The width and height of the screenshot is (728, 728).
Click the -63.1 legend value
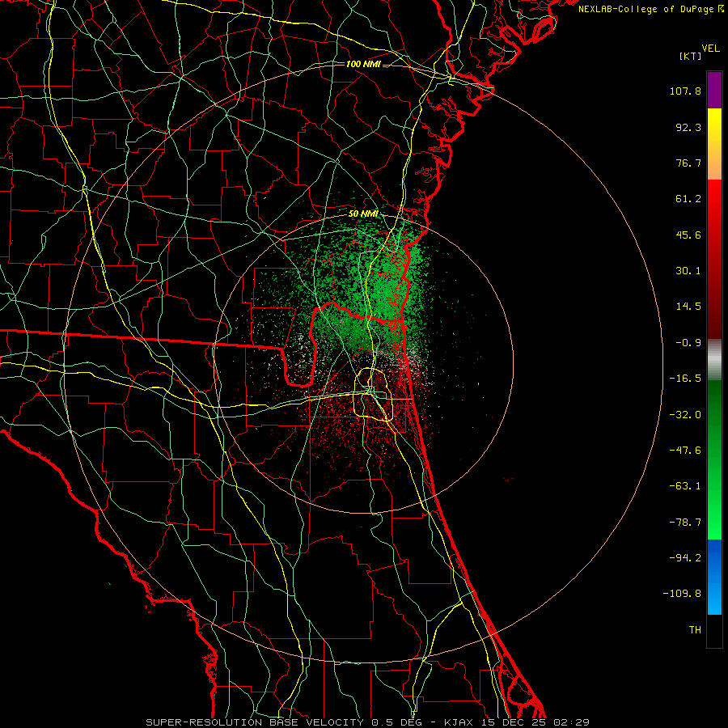pyautogui.click(x=685, y=486)
